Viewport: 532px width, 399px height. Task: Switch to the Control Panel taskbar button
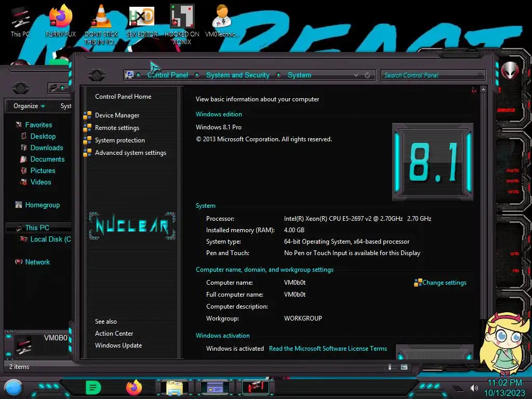point(215,387)
